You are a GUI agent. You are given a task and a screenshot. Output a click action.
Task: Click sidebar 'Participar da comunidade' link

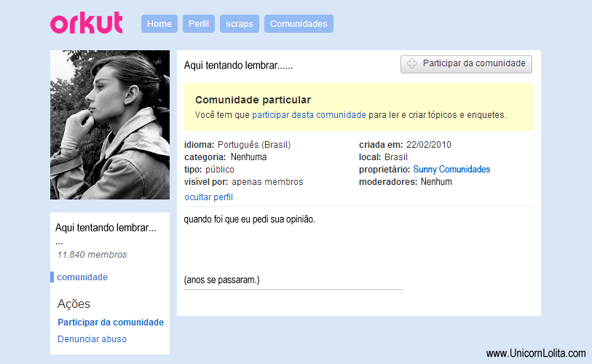(x=111, y=323)
